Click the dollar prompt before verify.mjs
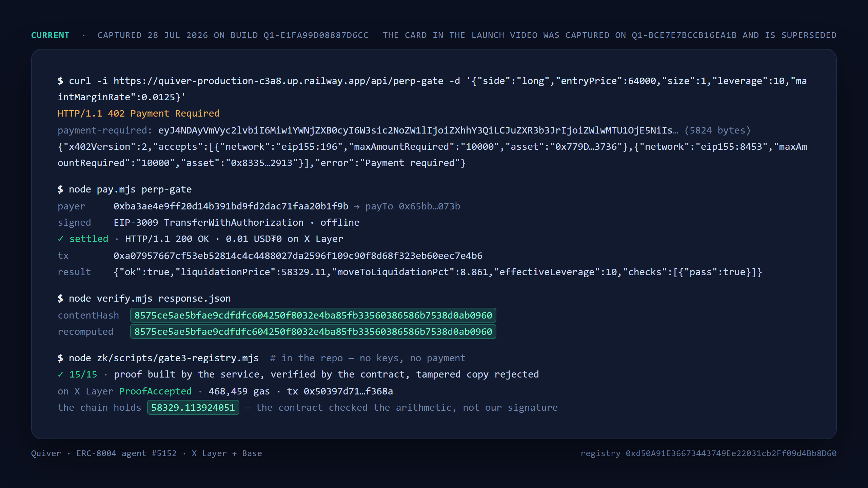 click(x=60, y=299)
